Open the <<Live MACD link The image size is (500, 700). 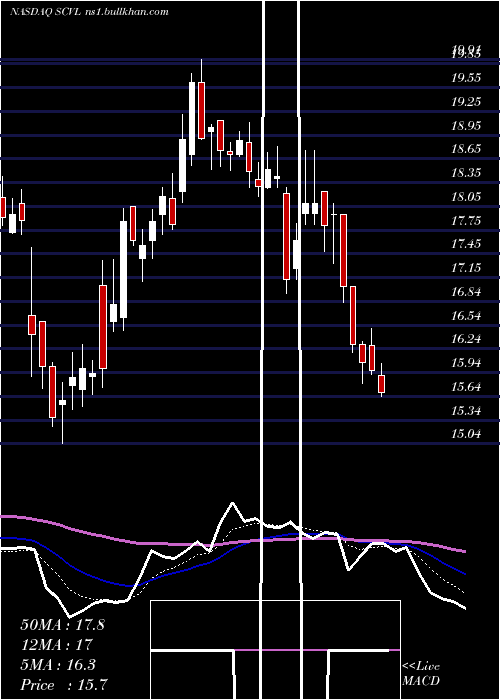[x=421, y=673]
